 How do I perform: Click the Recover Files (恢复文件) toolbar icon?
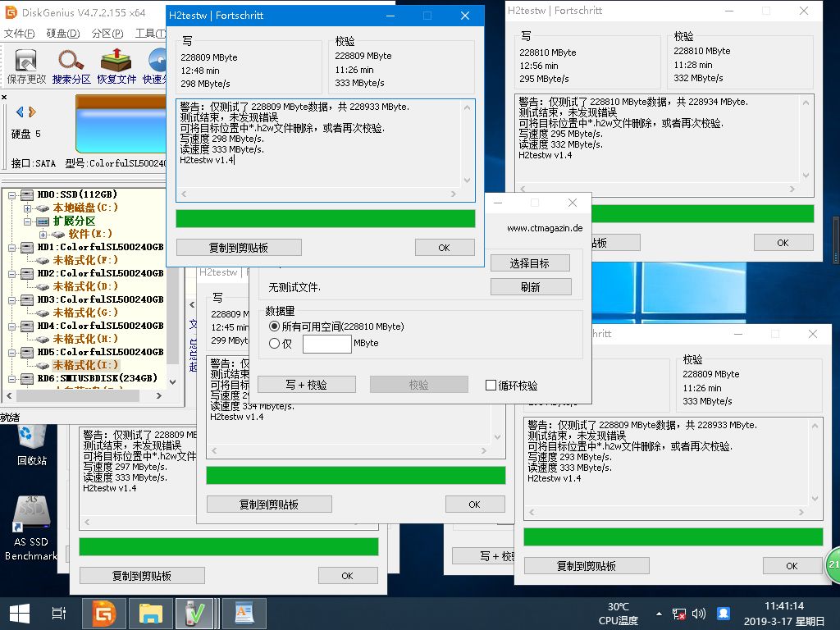coord(116,66)
